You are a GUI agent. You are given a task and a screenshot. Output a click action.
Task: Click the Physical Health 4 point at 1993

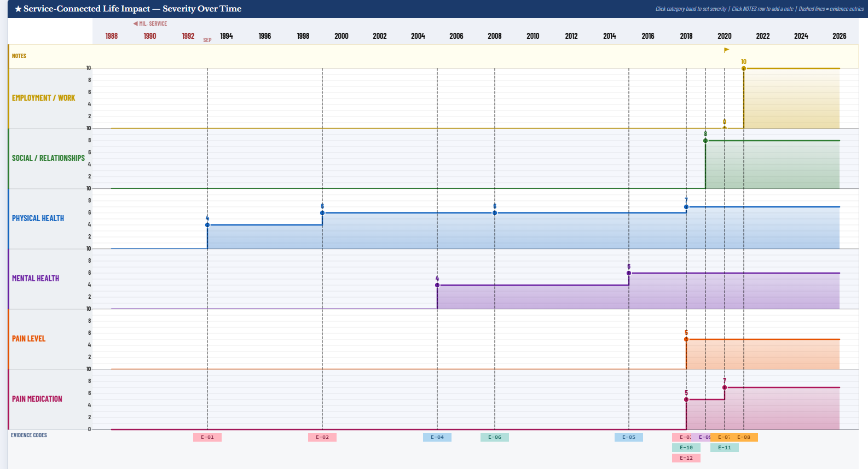(x=207, y=225)
